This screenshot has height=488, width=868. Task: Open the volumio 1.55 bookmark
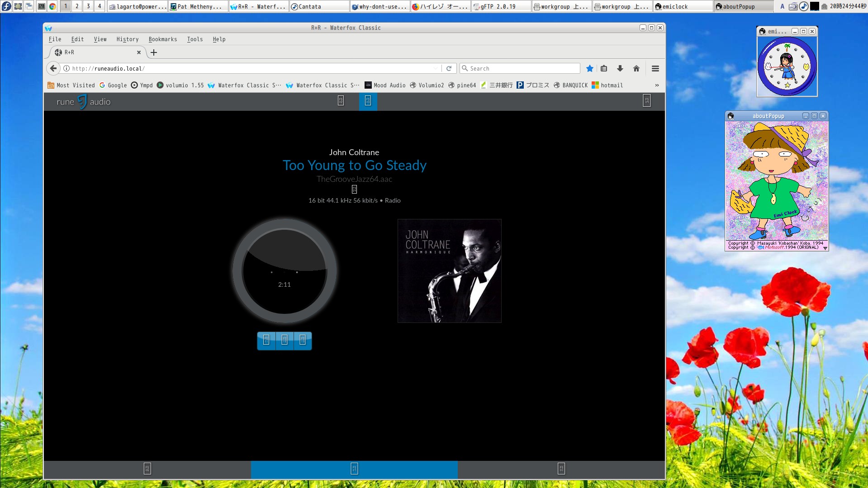(x=180, y=85)
